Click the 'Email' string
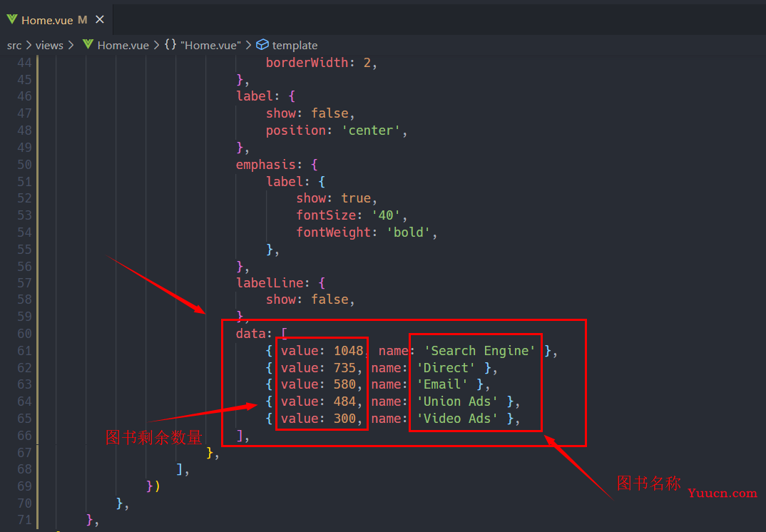Image resolution: width=766 pixels, height=532 pixels. point(442,385)
